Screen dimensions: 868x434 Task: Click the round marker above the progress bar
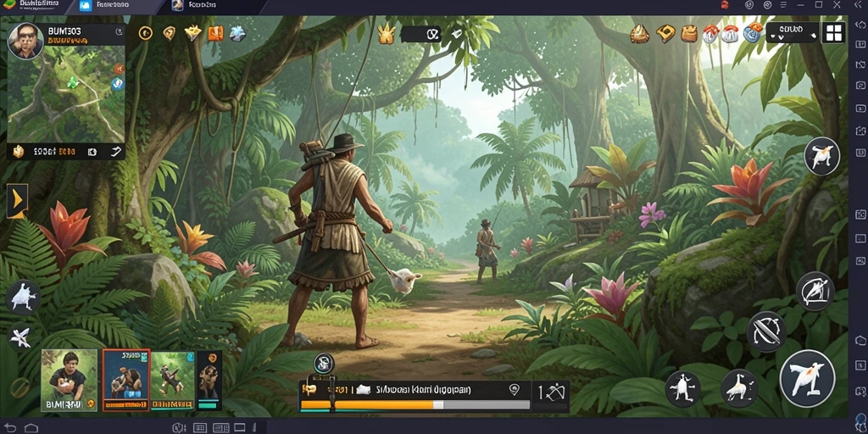(324, 363)
